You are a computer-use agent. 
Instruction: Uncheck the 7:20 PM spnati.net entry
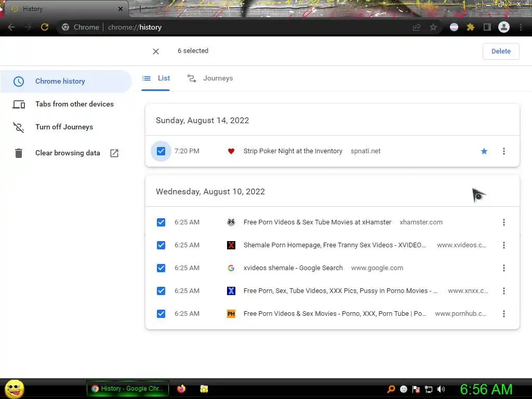click(161, 151)
